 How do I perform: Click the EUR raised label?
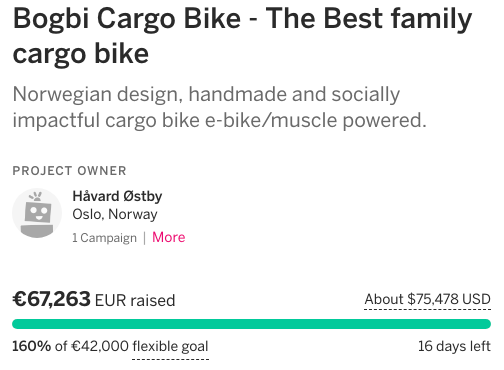tap(135, 300)
